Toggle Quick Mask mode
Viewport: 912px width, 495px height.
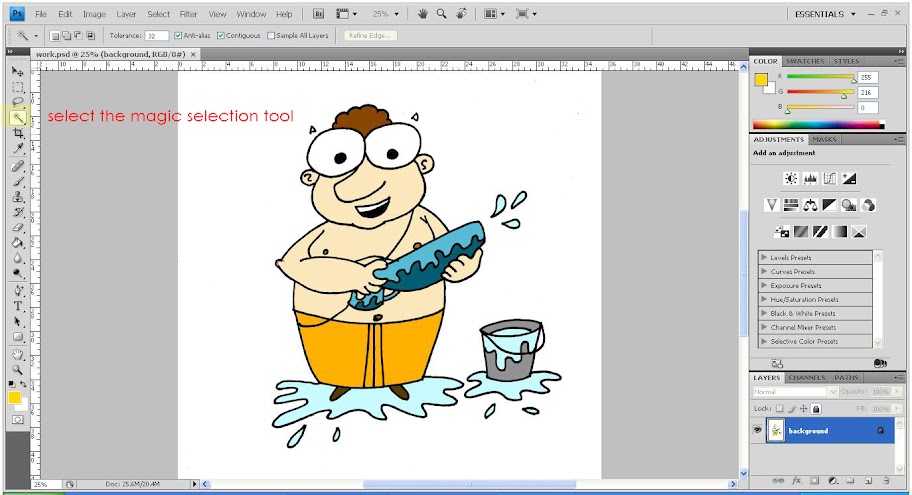pos(17,419)
